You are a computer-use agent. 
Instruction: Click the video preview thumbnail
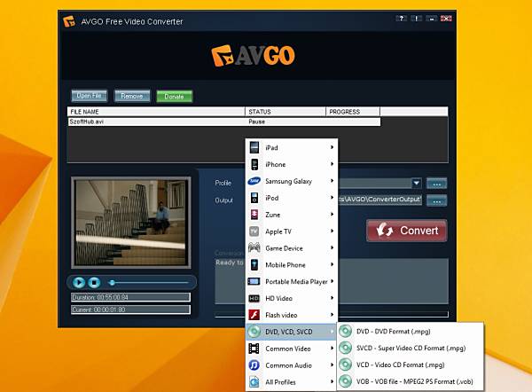(131, 223)
